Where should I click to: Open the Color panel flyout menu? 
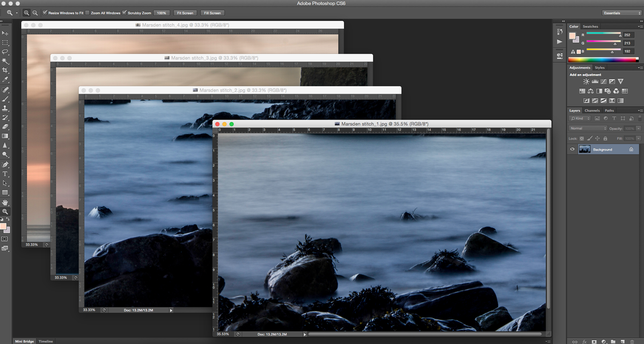coord(639,26)
